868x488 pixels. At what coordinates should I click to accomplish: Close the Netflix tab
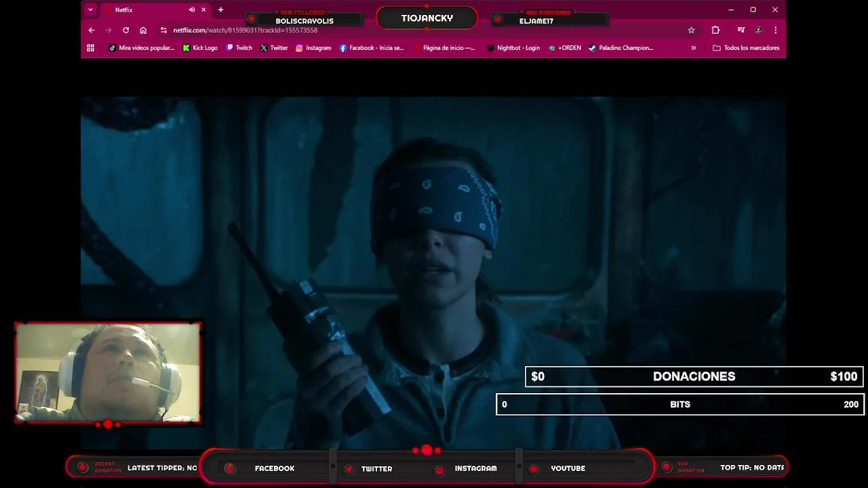pos(203,9)
